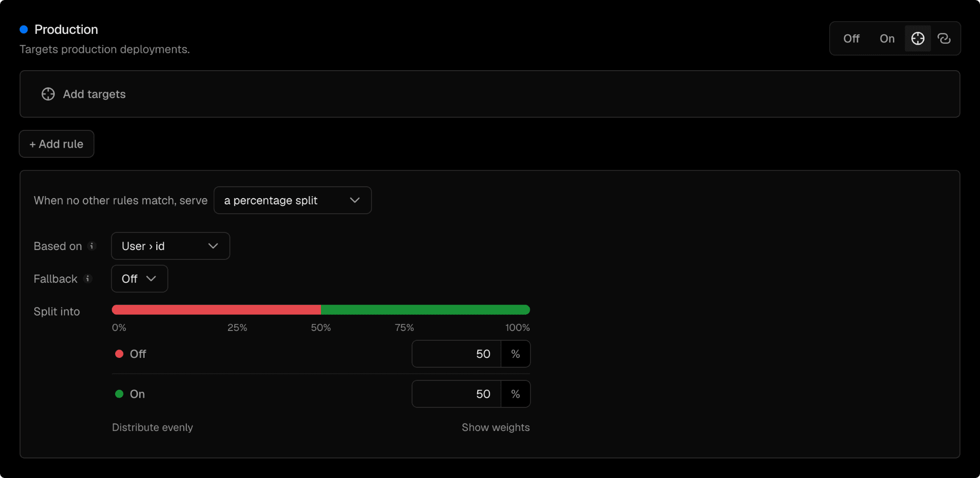Click the 100% mark under the split bar
Image resolution: width=980 pixels, height=478 pixels.
(517, 327)
